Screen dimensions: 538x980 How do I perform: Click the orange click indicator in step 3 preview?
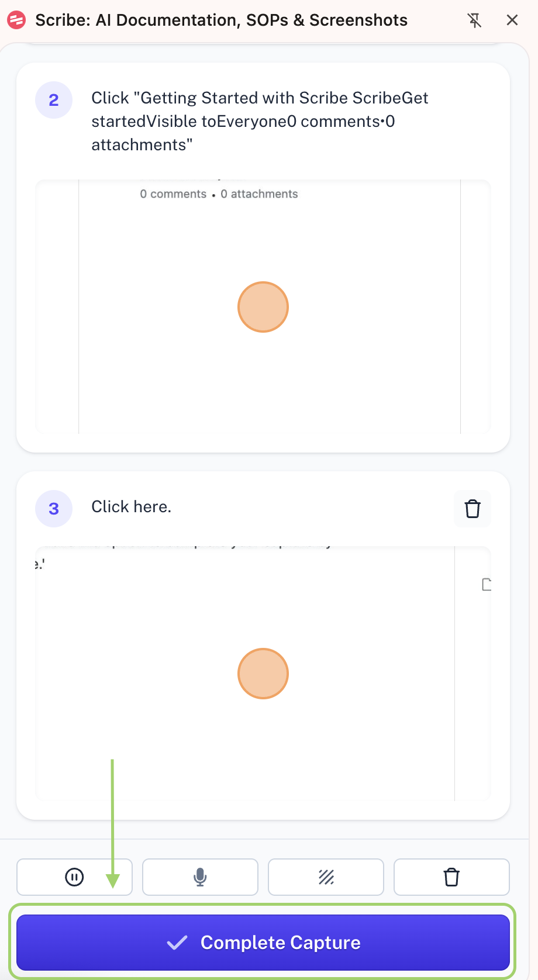[263, 674]
